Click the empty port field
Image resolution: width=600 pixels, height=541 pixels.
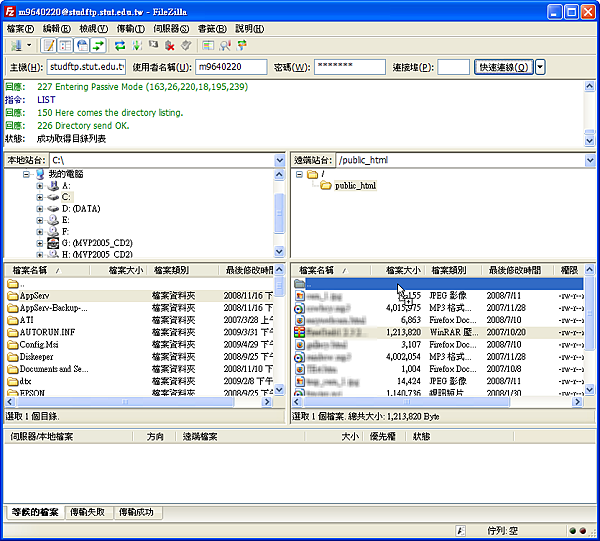453,67
